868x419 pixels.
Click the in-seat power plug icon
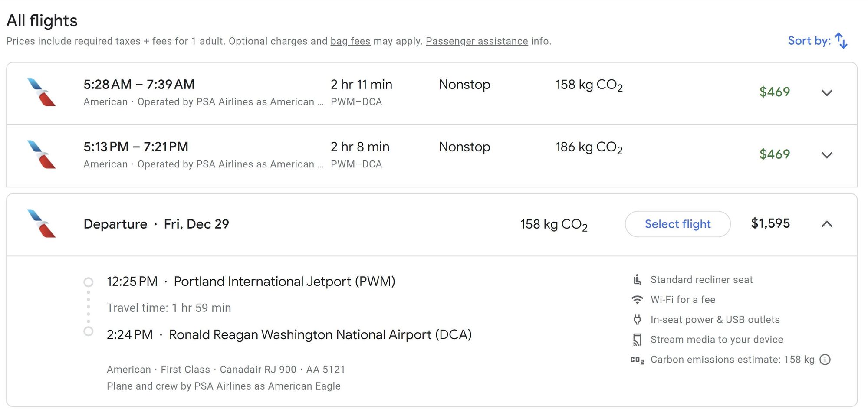pyautogui.click(x=637, y=320)
